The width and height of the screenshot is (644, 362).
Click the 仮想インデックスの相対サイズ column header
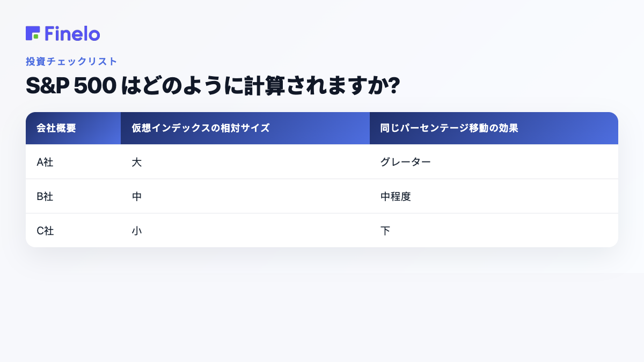click(245, 128)
